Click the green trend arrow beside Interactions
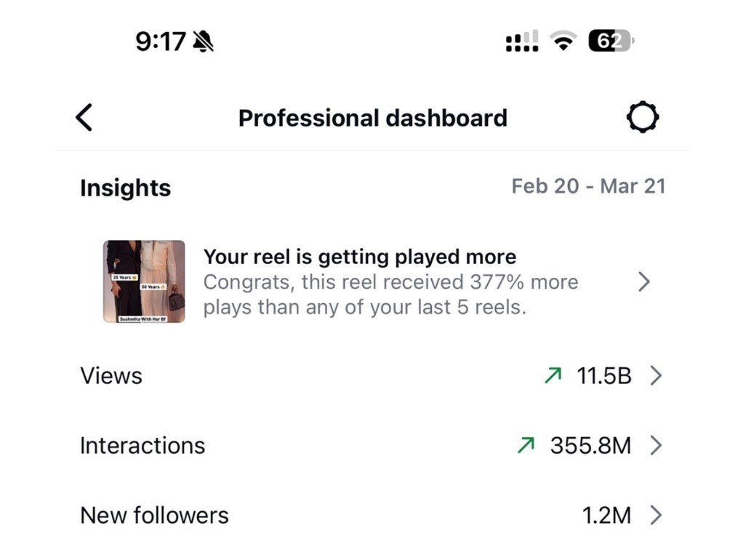746x560 pixels. click(x=526, y=445)
